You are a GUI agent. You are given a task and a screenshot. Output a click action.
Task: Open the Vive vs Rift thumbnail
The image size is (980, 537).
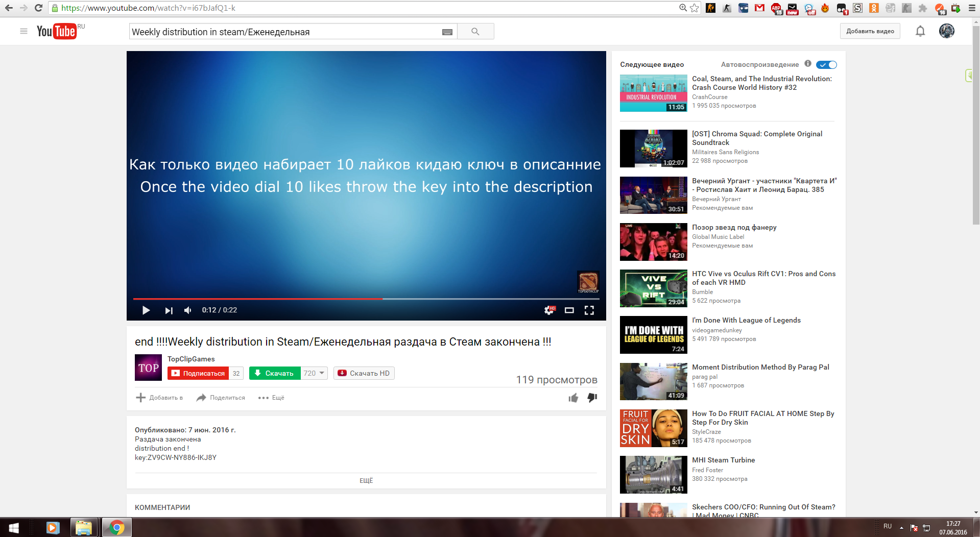tap(654, 288)
